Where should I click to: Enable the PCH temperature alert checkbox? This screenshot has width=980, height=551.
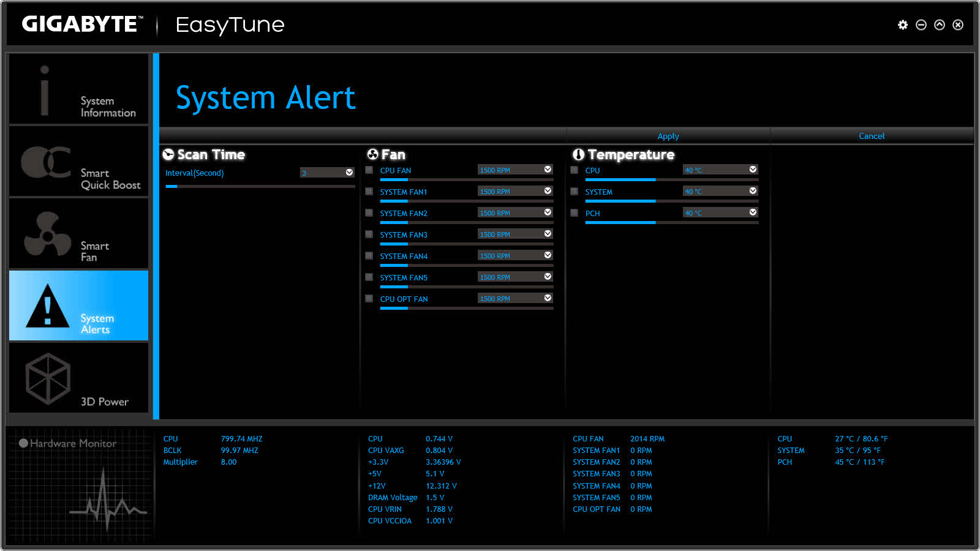574,213
